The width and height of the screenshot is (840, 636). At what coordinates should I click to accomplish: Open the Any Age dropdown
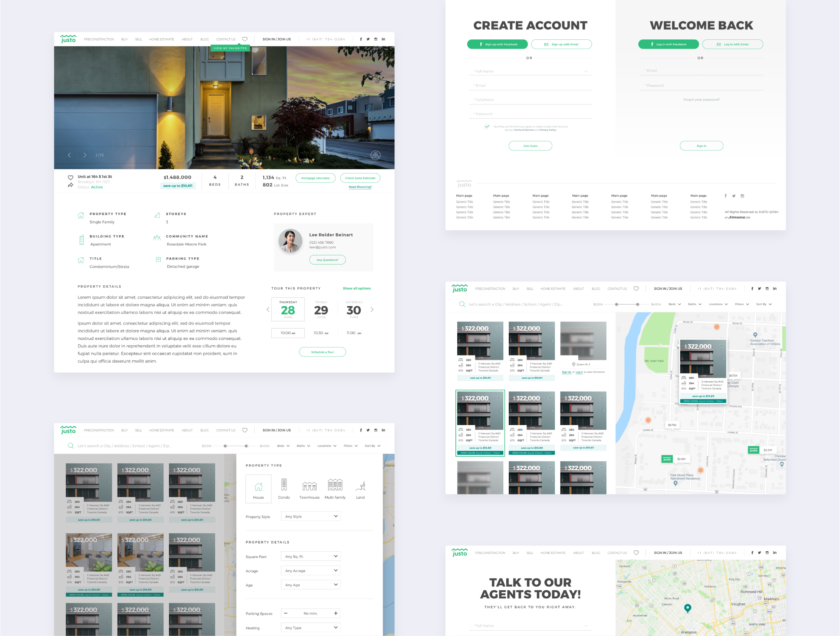(x=311, y=585)
